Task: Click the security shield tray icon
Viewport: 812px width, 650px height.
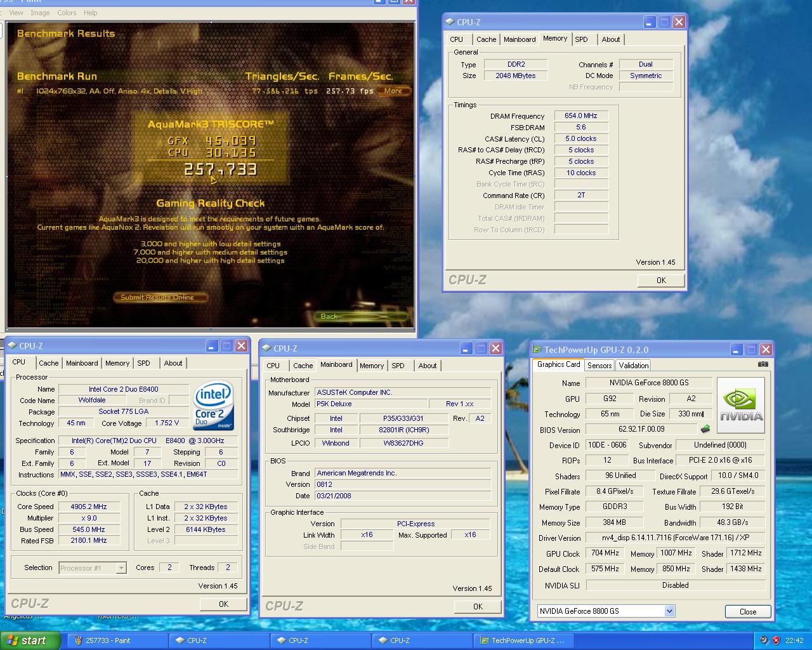Action: pyautogui.click(x=776, y=640)
